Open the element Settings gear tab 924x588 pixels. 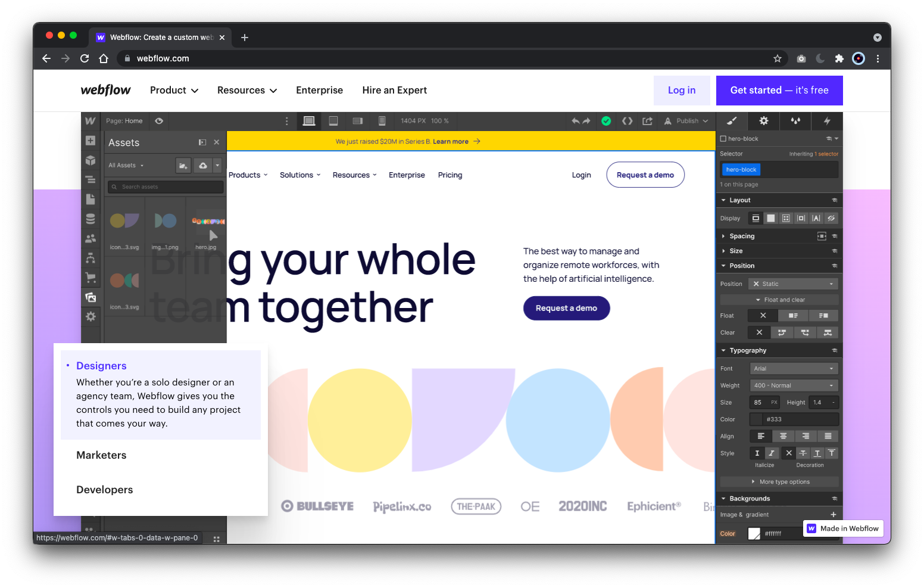click(763, 121)
